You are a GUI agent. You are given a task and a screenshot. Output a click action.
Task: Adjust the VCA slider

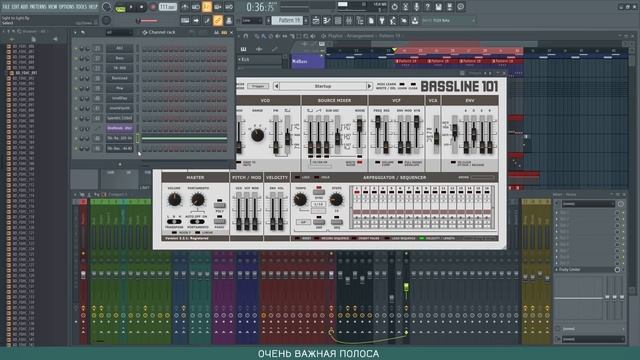point(436,134)
